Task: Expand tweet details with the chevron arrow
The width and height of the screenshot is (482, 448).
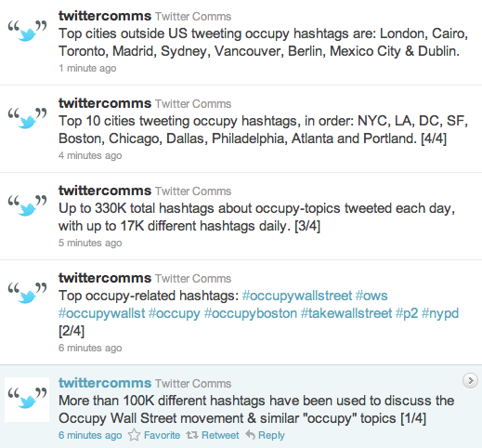Action: pos(470,380)
